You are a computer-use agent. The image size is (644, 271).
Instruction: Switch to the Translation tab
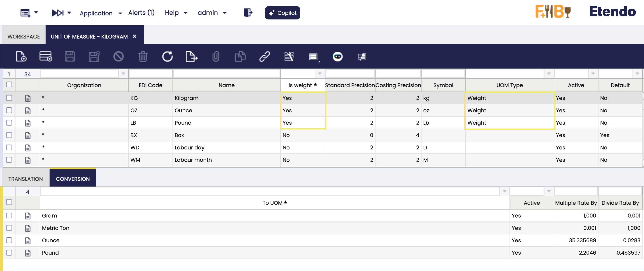click(25, 179)
